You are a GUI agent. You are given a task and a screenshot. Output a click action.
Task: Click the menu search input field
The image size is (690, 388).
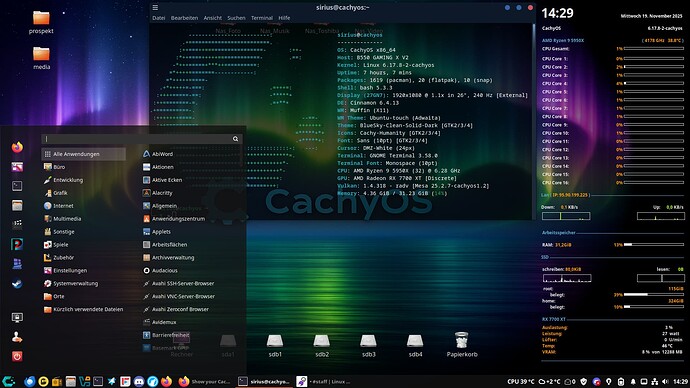142,139
